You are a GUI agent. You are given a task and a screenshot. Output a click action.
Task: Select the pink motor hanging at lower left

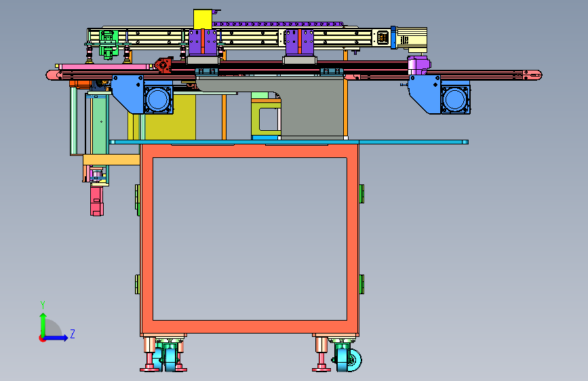[x=97, y=201]
